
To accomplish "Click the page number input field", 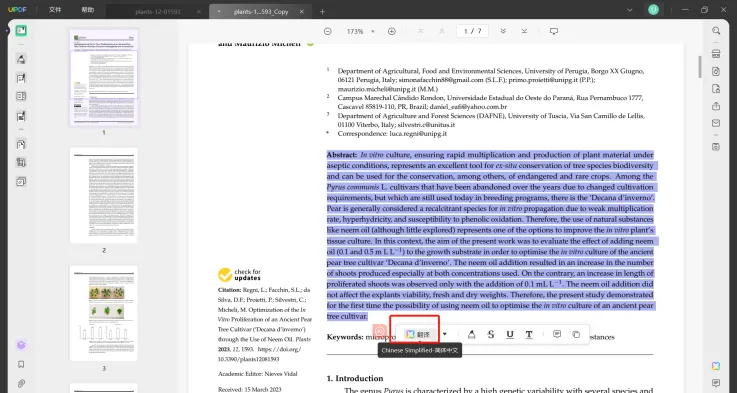I will click(x=472, y=31).
